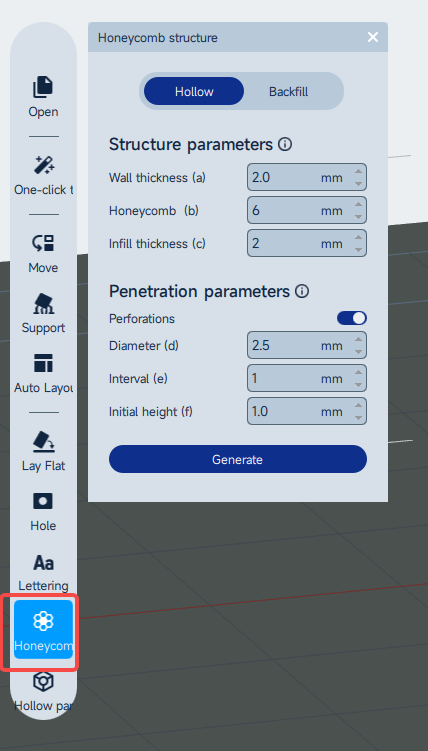Click the Hollow part cube icon
The width and height of the screenshot is (428, 751).
pyautogui.click(x=43, y=681)
